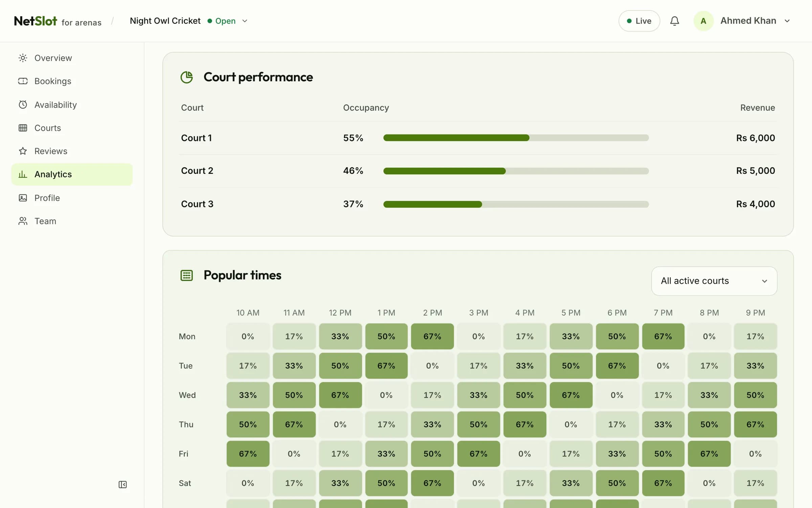Open the Courts section

[72, 128]
